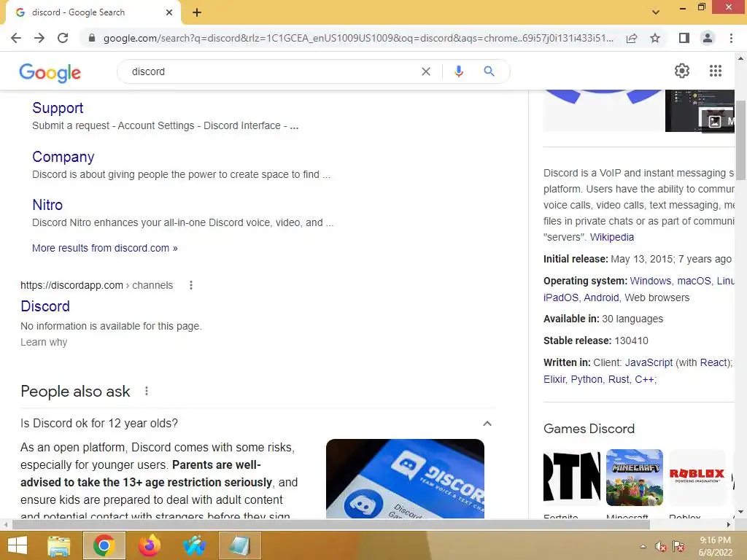Image resolution: width=747 pixels, height=560 pixels.
Task: Open Google apps grid
Action: [716, 71]
